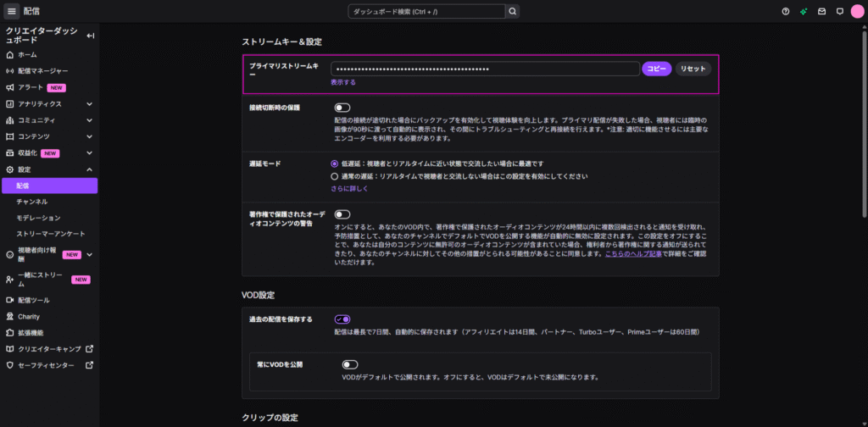The width and height of the screenshot is (868, 427).
Task: Select 低遅延 latency radio option
Action: pyautogui.click(x=334, y=164)
